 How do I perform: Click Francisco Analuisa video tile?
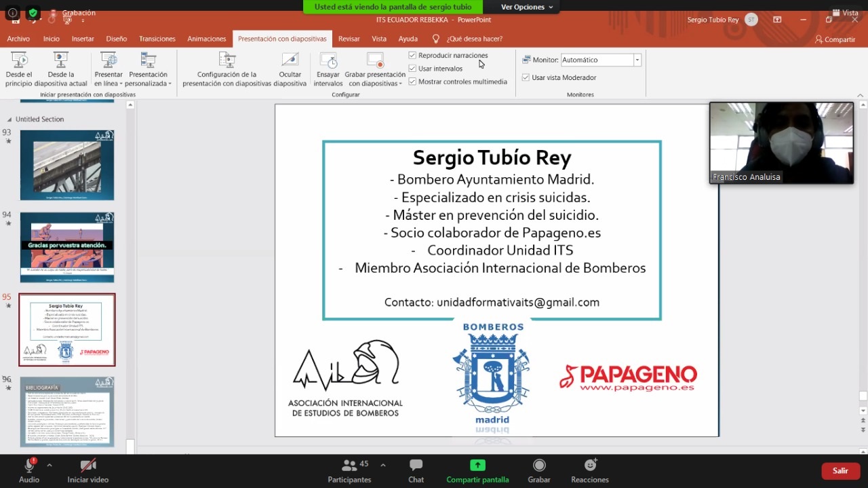click(781, 143)
